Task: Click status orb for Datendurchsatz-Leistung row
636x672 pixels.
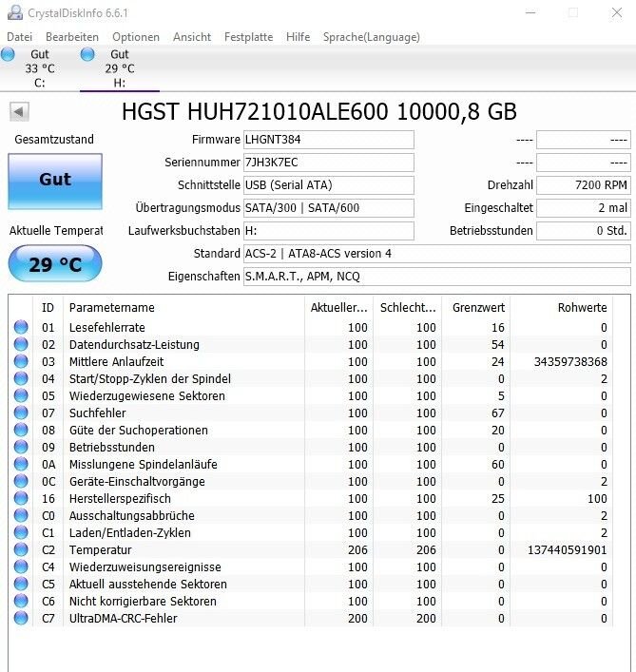Action: pos(21,344)
